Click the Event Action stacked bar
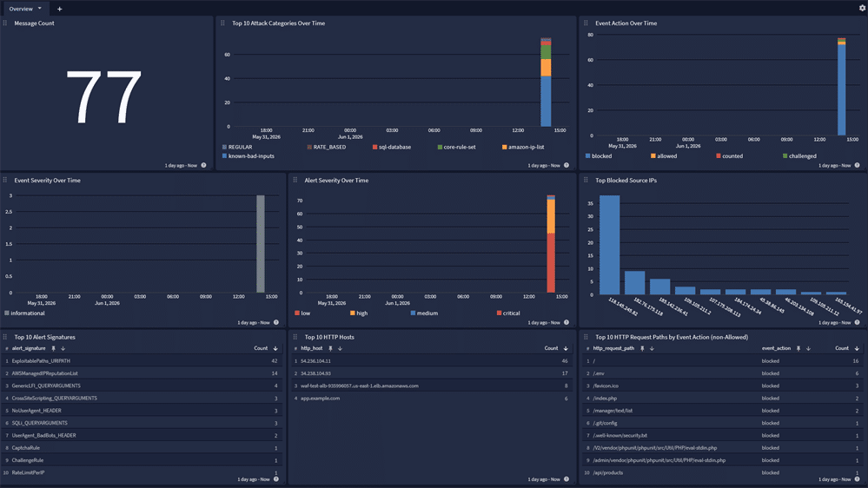The image size is (868, 488). click(841, 86)
